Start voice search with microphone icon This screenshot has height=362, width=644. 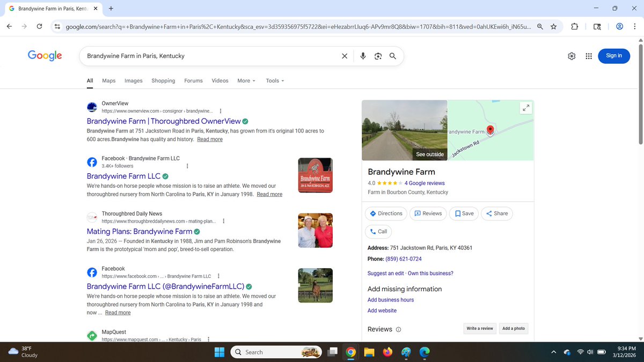point(363,56)
